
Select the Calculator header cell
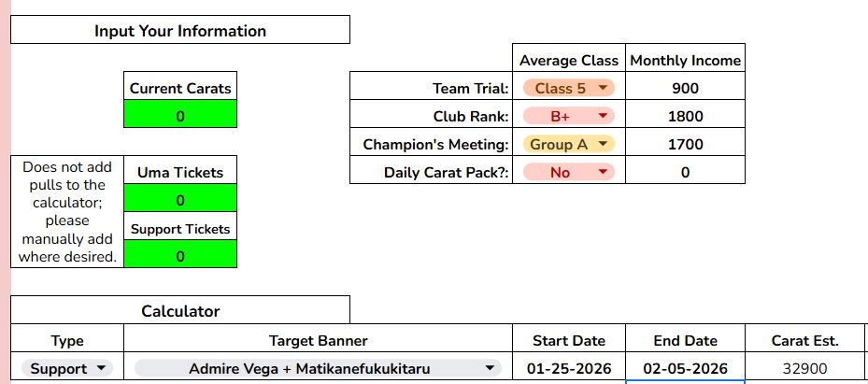pyautogui.click(x=180, y=310)
